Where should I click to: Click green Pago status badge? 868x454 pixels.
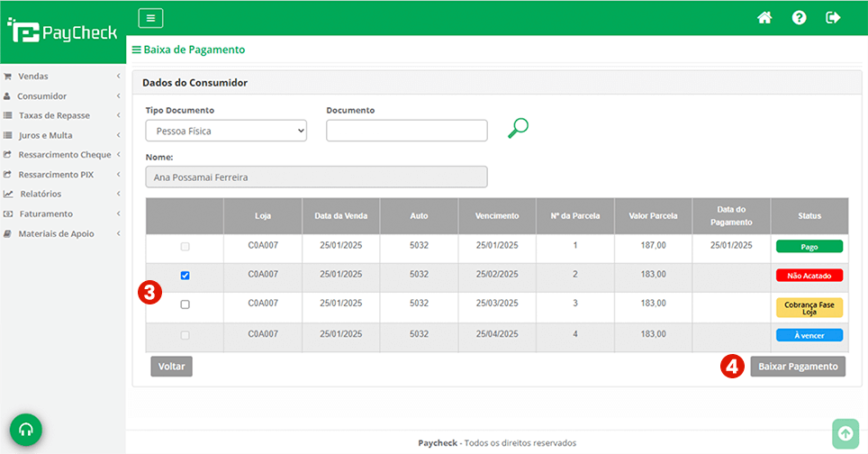point(809,247)
